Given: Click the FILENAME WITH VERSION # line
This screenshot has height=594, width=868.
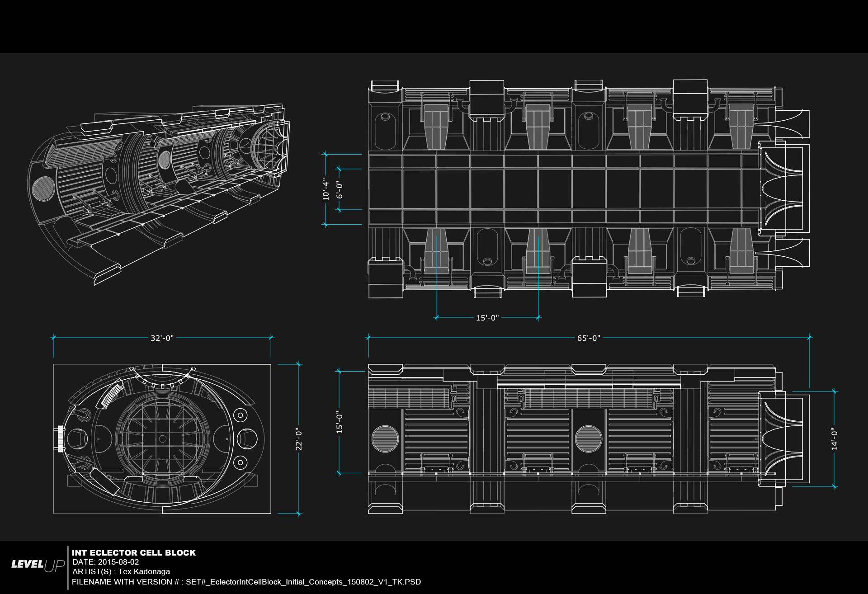Looking at the screenshot, I should (246, 582).
